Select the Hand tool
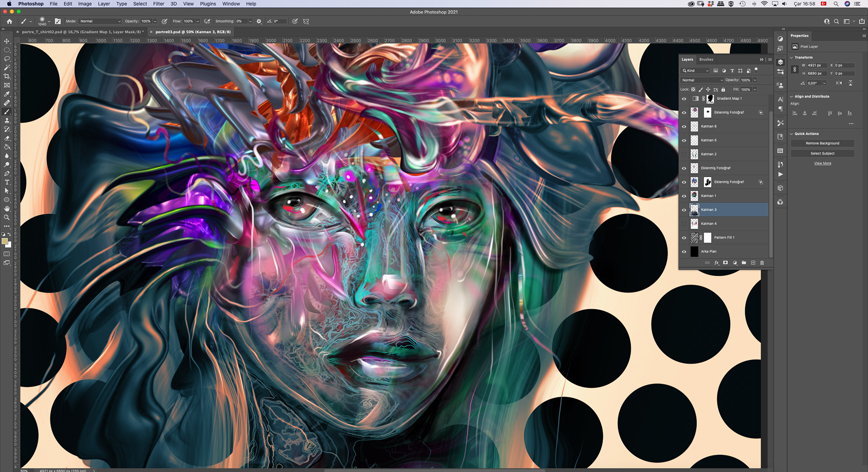This screenshot has width=868, height=472. tap(7, 208)
